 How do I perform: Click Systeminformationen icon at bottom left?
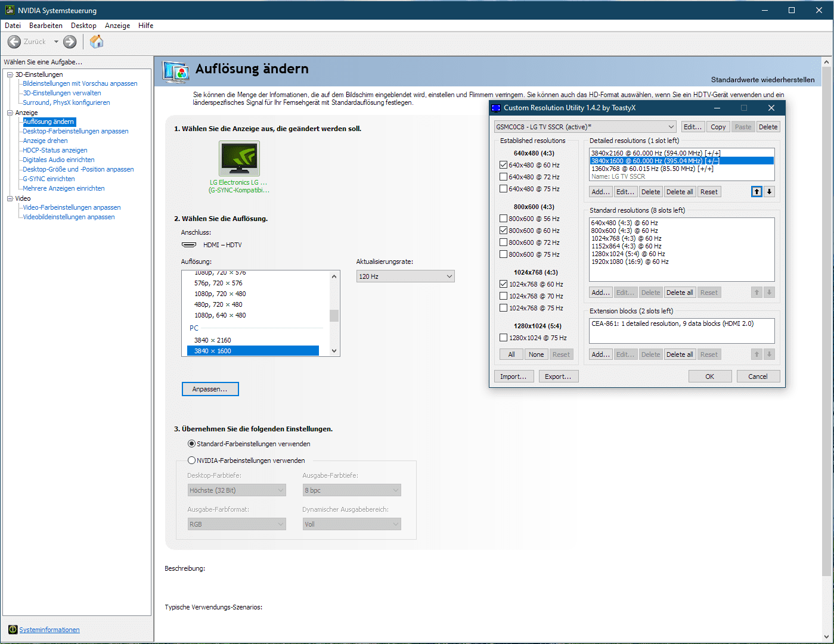tap(13, 630)
